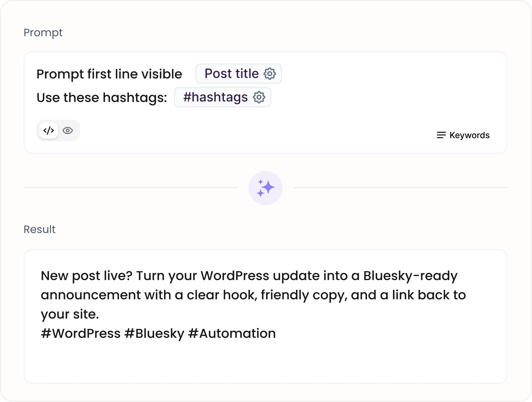Click the purple sparkle generate icon
532x402 pixels.
click(265, 188)
